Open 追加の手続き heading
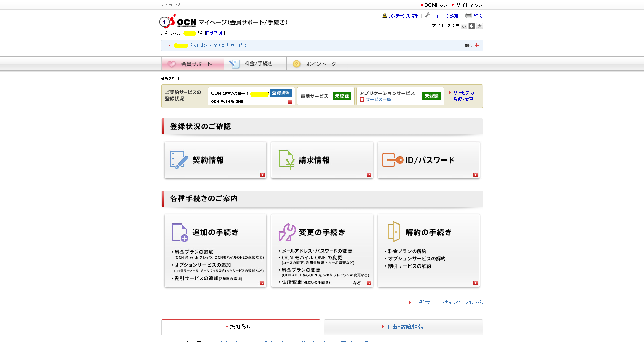644x342 pixels. 215,232
